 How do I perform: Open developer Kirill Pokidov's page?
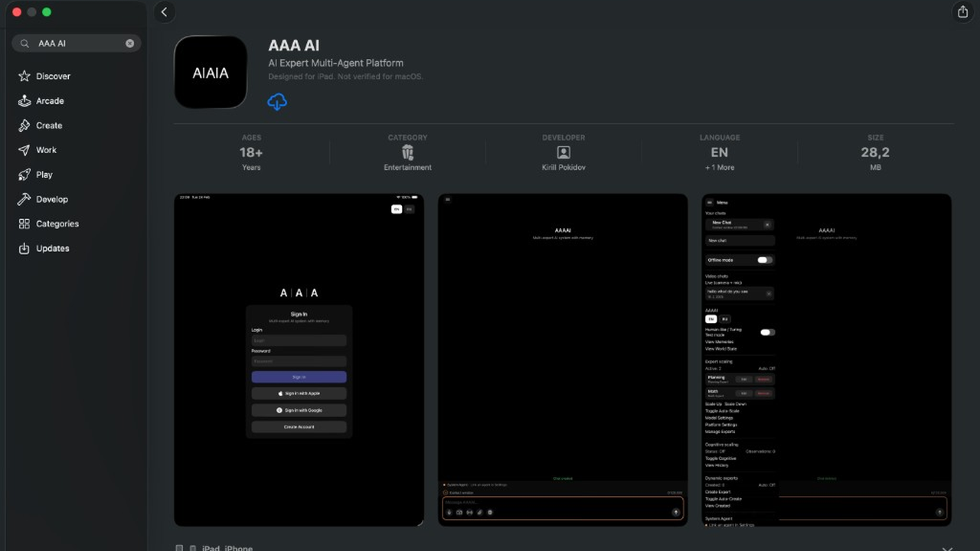563,153
